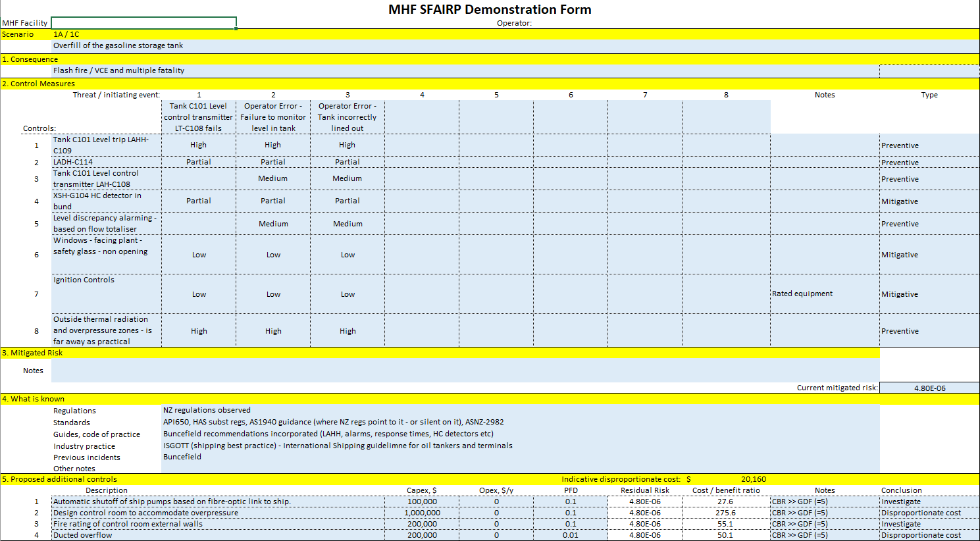Select the '1. Consequence' section header
Viewport: 980px width, 541px height.
[x=30, y=59]
